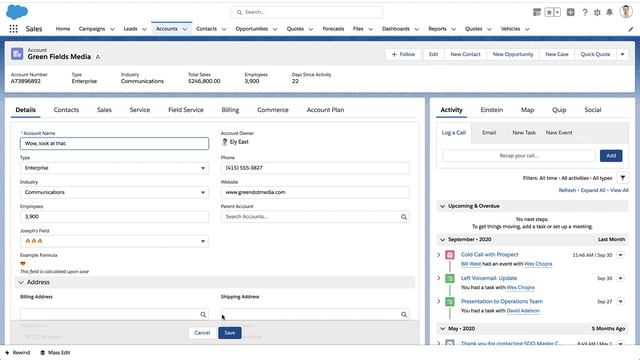Screen dimensions: 640x360
Task: Click the Quick Quote button
Action: click(x=595, y=54)
